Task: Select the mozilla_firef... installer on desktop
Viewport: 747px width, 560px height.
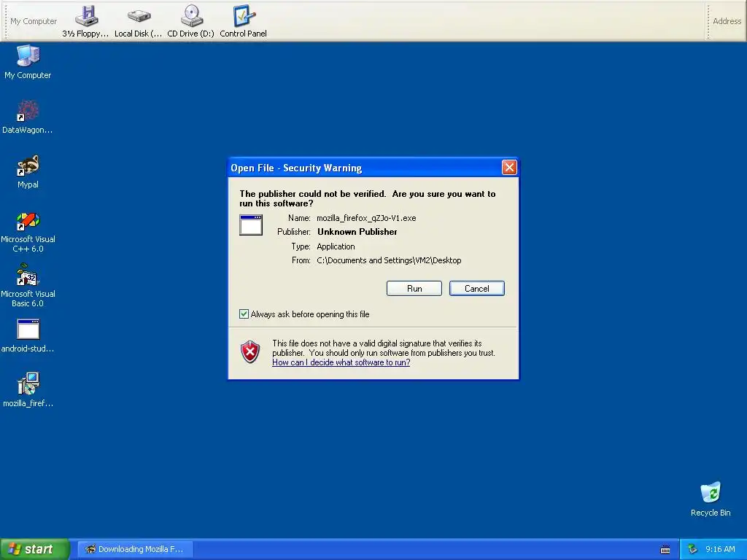Action: 28,390
